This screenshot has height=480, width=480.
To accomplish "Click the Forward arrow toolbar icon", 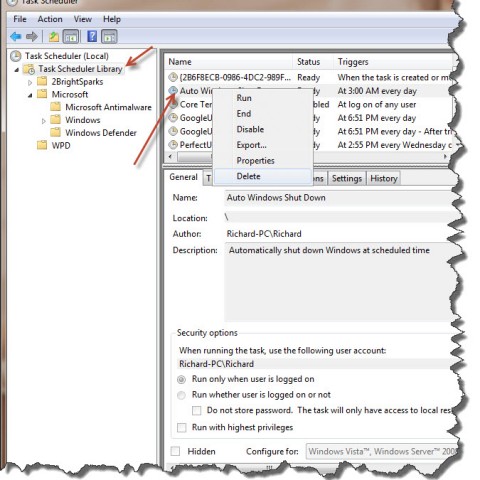I will [32, 36].
